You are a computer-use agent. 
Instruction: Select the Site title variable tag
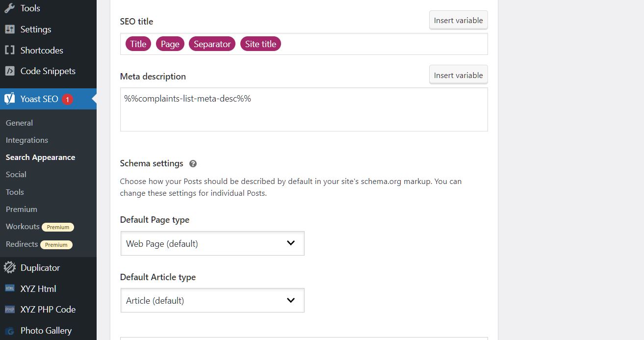pos(260,44)
